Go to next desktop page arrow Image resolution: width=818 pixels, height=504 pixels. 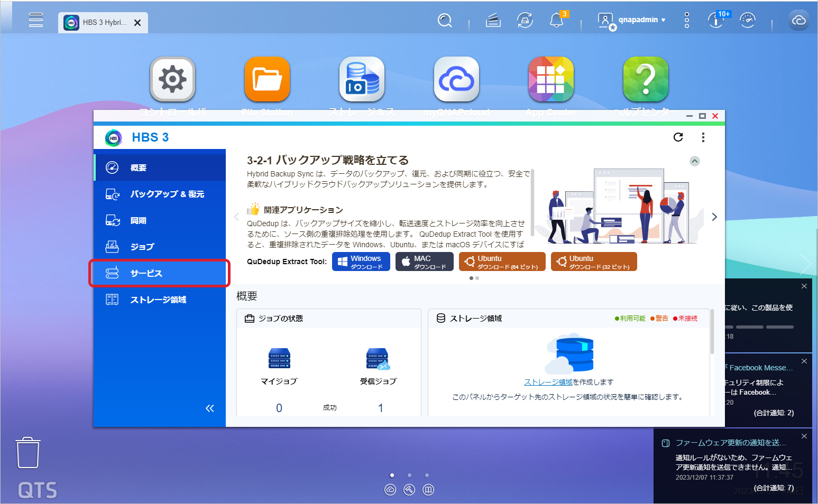[806, 263]
